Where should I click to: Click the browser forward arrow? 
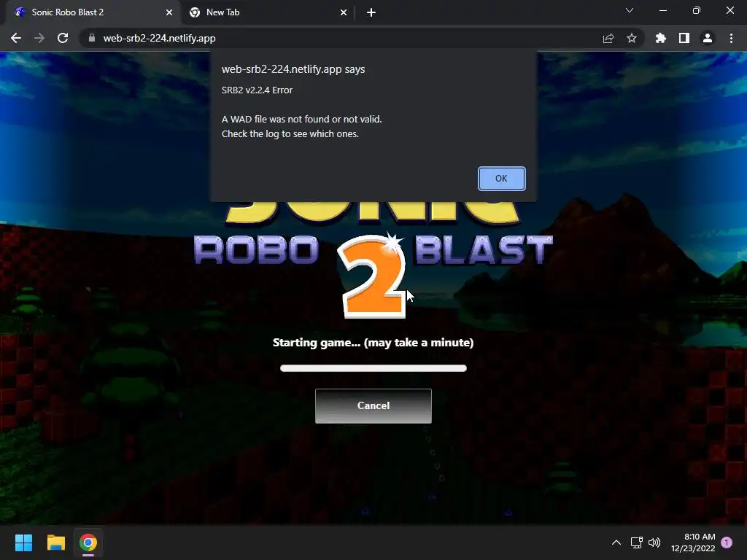[39, 38]
